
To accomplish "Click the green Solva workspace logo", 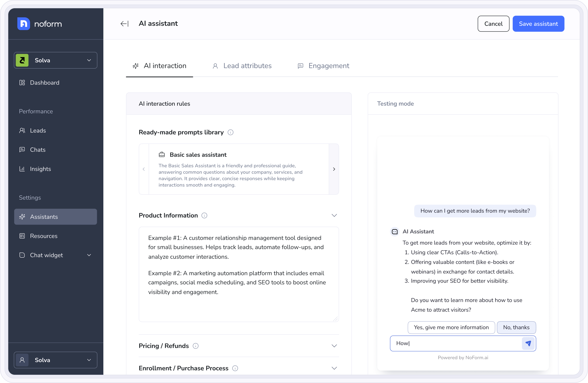I will pyautogui.click(x=22, y=60).
